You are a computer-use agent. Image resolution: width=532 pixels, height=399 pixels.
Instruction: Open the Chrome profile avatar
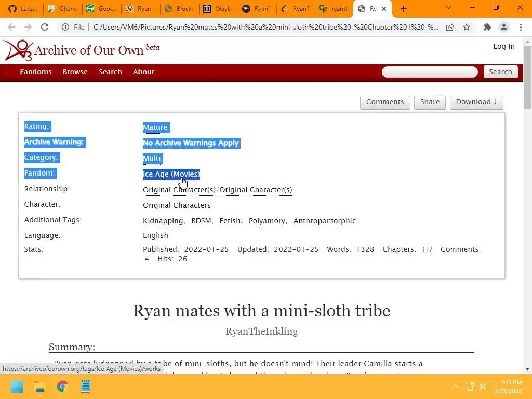click(504, 27)
